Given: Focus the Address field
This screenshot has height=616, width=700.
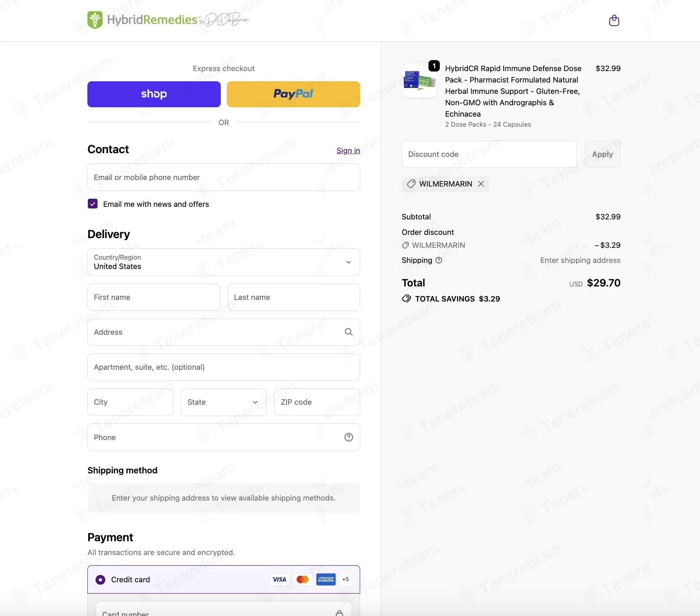Looking at the screenshot, I should tap(224, 332).
